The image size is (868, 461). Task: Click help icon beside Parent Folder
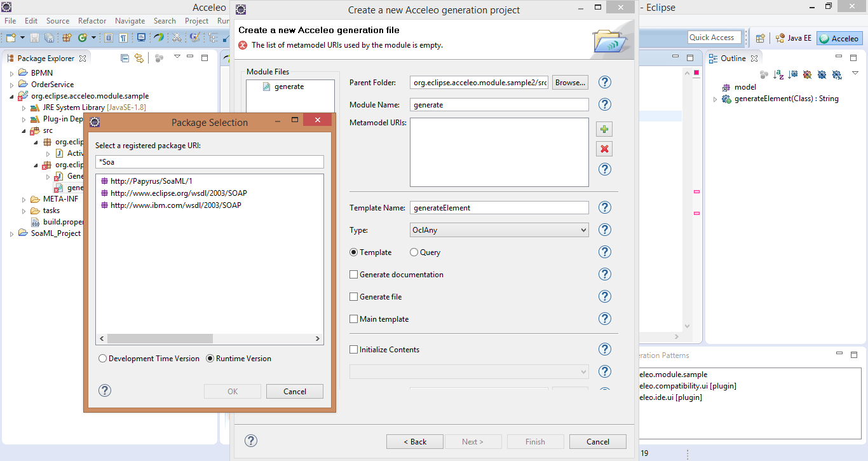(x=605, y=82)
